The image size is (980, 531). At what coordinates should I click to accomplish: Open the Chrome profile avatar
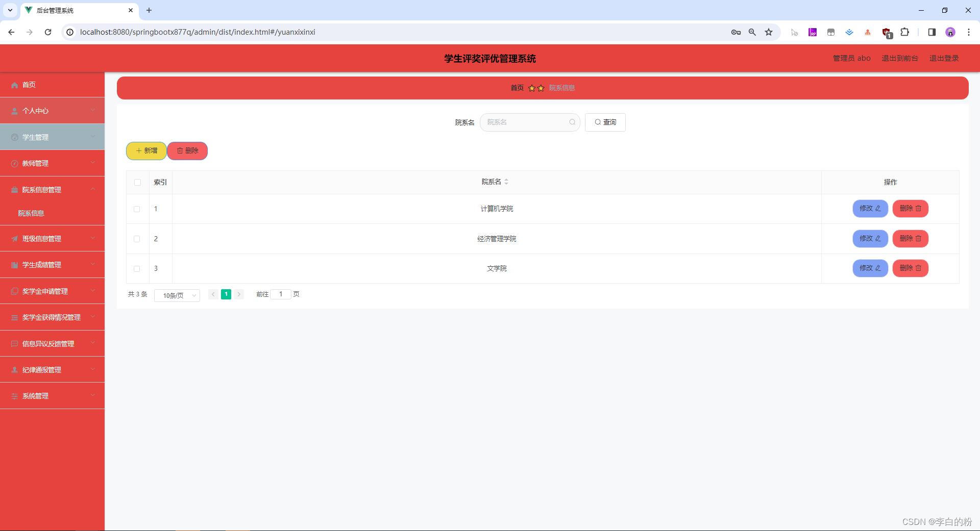(x=950, y=32)
